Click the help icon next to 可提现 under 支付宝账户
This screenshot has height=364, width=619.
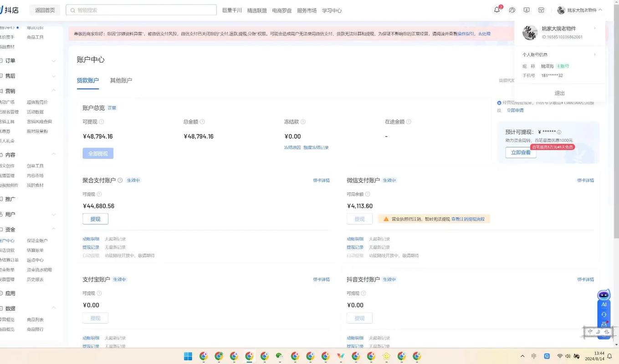tap(99, 293)
